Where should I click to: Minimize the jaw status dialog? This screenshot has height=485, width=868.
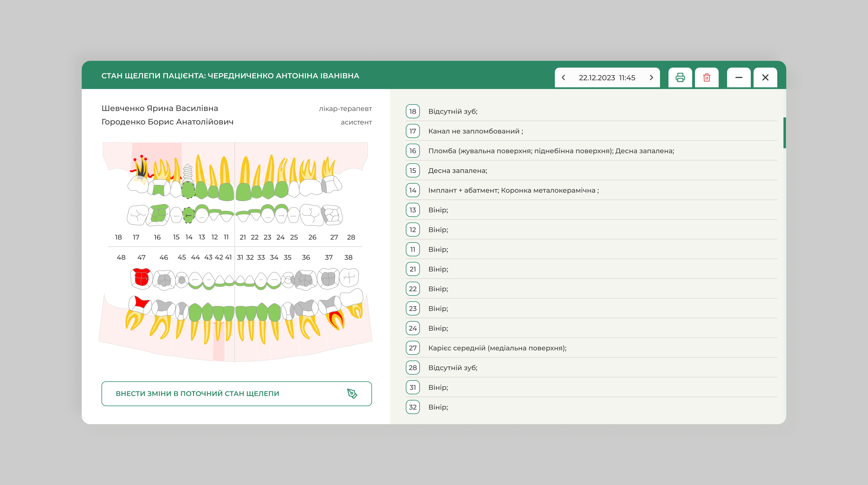click(739, 78)
